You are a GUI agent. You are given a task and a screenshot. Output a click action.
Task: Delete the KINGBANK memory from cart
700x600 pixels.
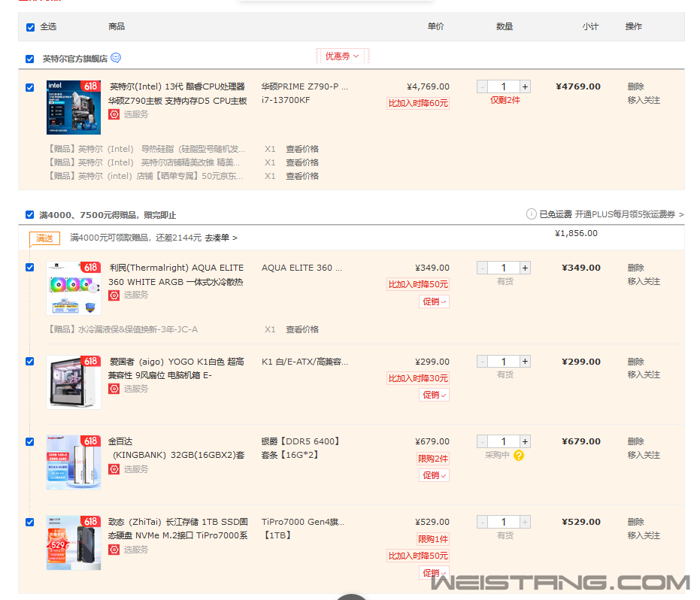tap(636, 441)
